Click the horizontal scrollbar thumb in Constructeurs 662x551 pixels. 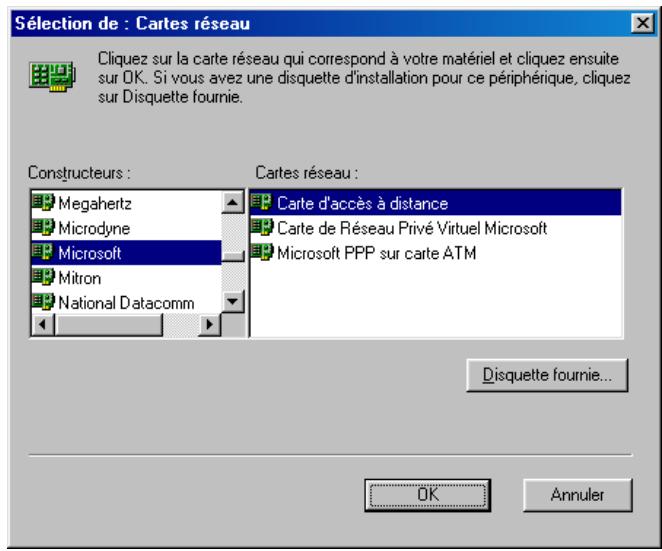109,325
